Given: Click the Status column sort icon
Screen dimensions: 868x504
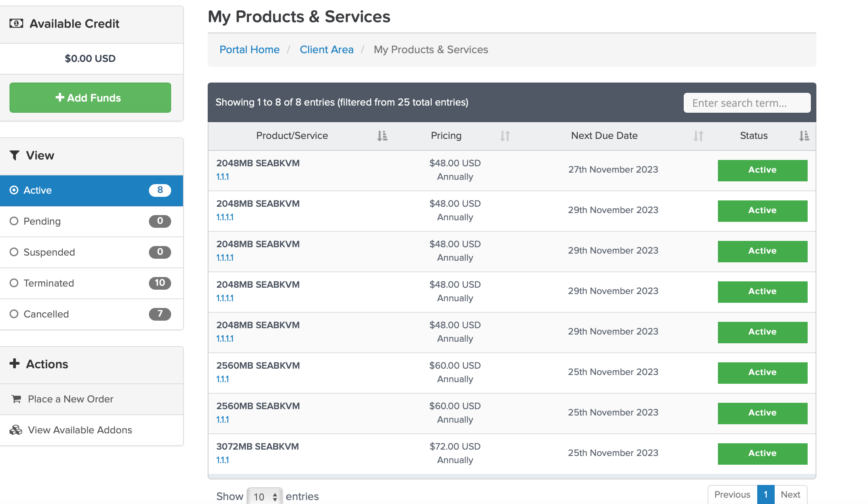Looking at the screenshot, I should pos(804,136).
